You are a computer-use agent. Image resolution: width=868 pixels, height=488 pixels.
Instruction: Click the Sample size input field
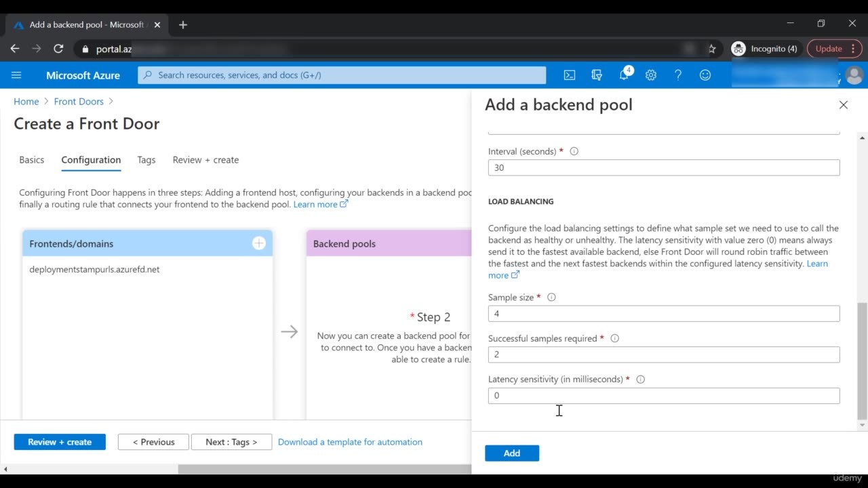[664, 314]
